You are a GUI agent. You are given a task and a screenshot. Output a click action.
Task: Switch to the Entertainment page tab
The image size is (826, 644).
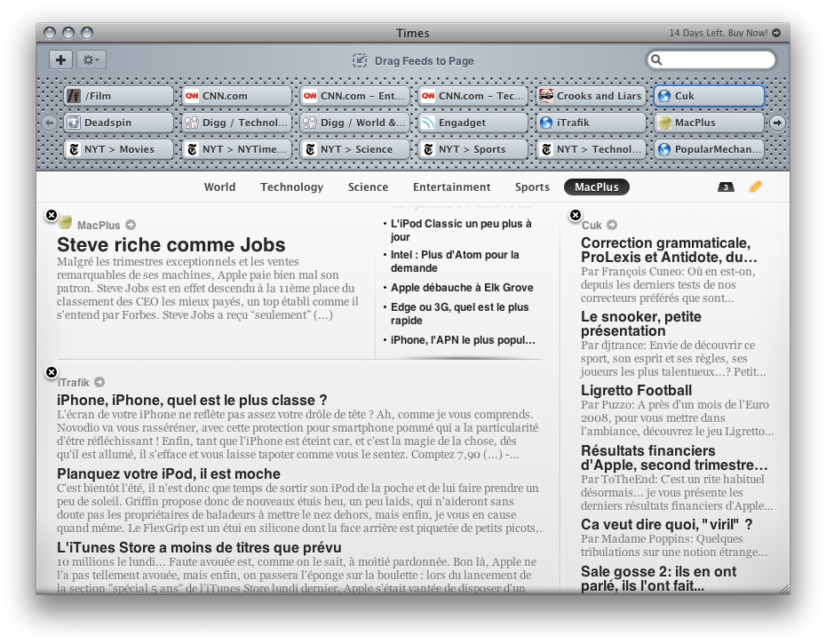coord(451,187)
